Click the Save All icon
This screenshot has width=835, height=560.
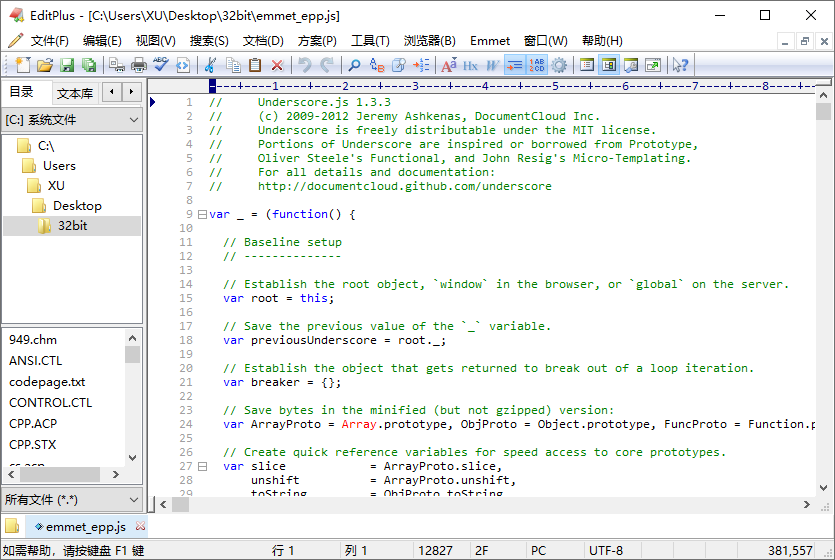tap(89, 65)
